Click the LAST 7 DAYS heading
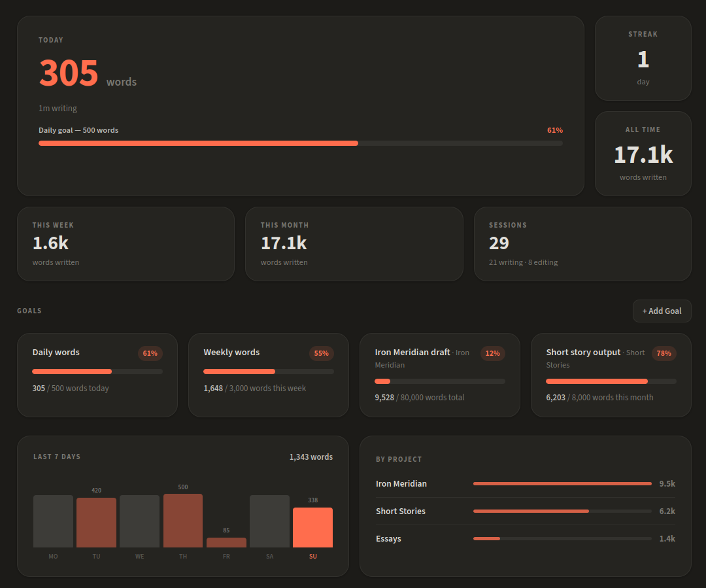 coord(57,457)
